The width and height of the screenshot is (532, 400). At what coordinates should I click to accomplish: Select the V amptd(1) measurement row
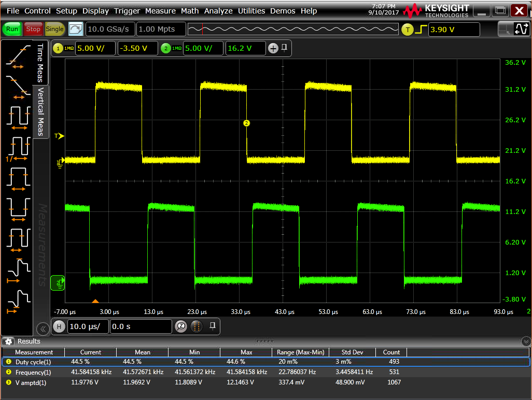[265, 382]
